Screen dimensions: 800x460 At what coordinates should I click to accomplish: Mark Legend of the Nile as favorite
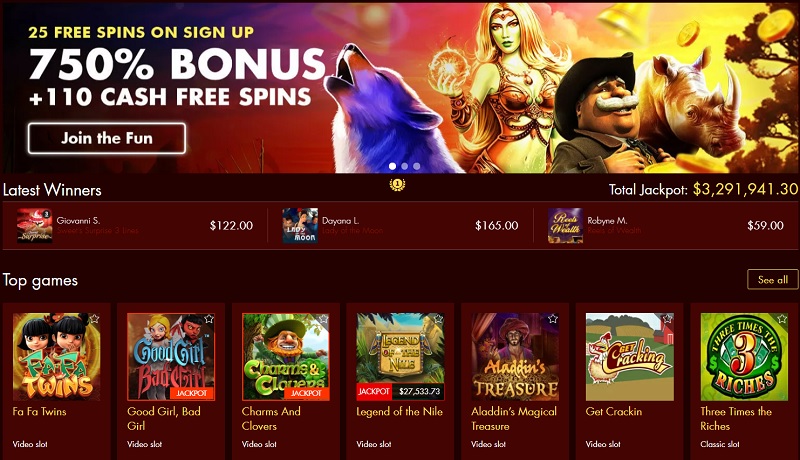click(x=438, y=319)
